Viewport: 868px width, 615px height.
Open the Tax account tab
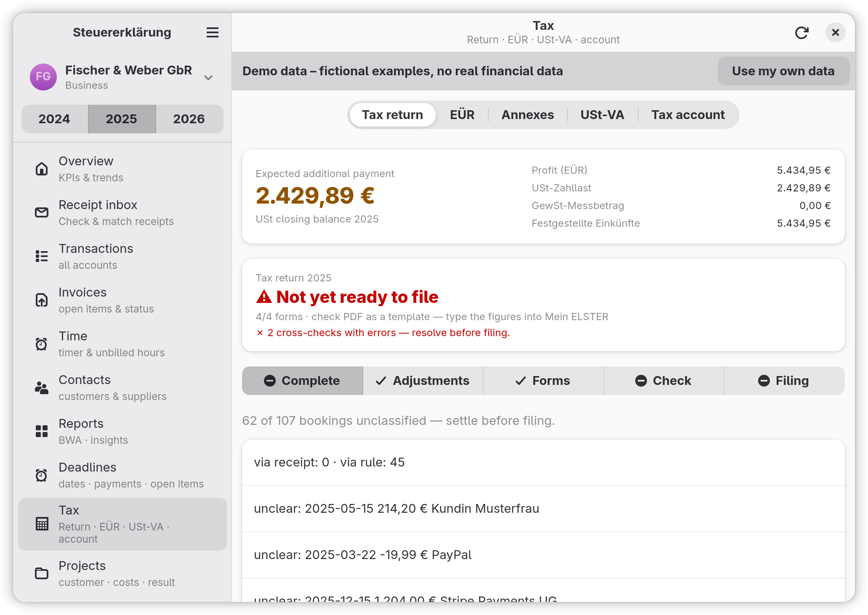[x=688, y=115]
